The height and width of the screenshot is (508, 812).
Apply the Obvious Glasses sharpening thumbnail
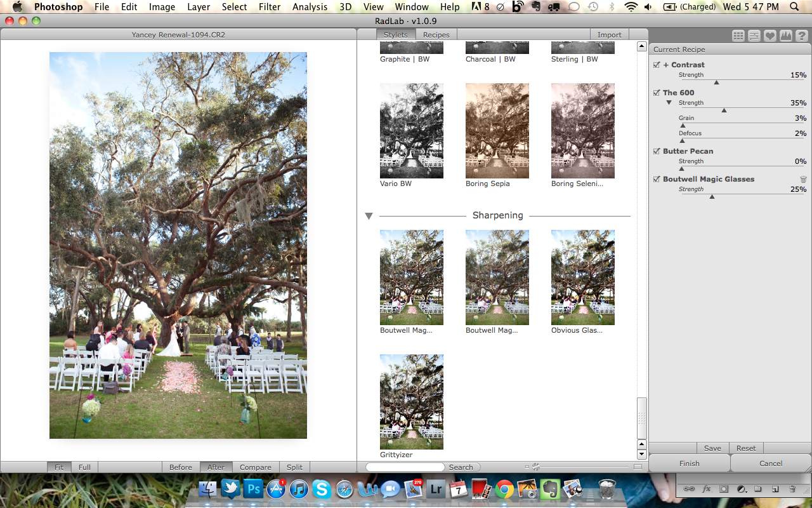583,277
